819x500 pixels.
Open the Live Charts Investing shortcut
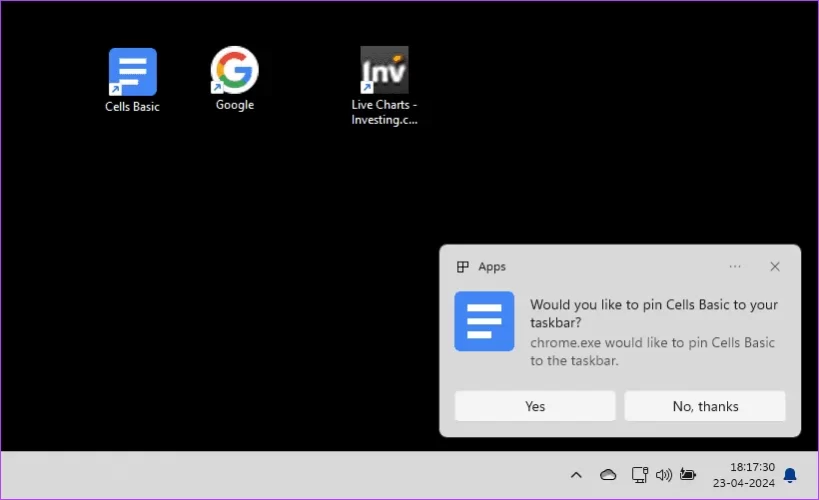pos(384,71)
